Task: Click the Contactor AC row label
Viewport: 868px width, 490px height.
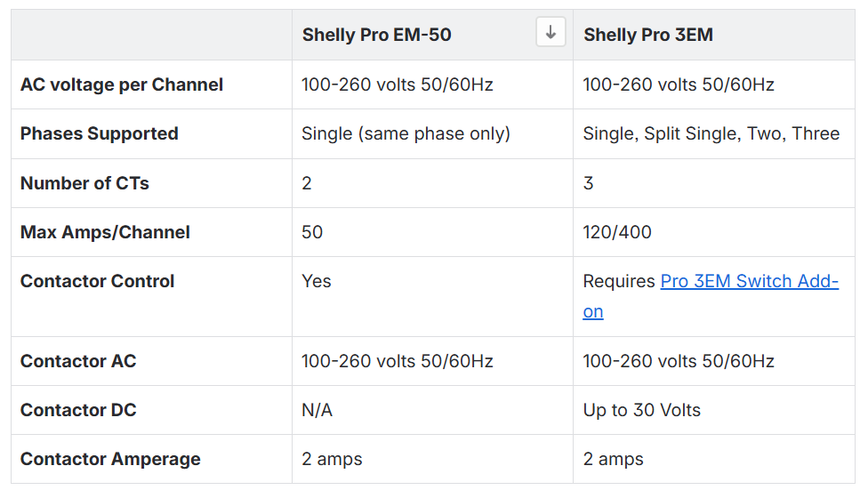Action: tap(78, 362)
